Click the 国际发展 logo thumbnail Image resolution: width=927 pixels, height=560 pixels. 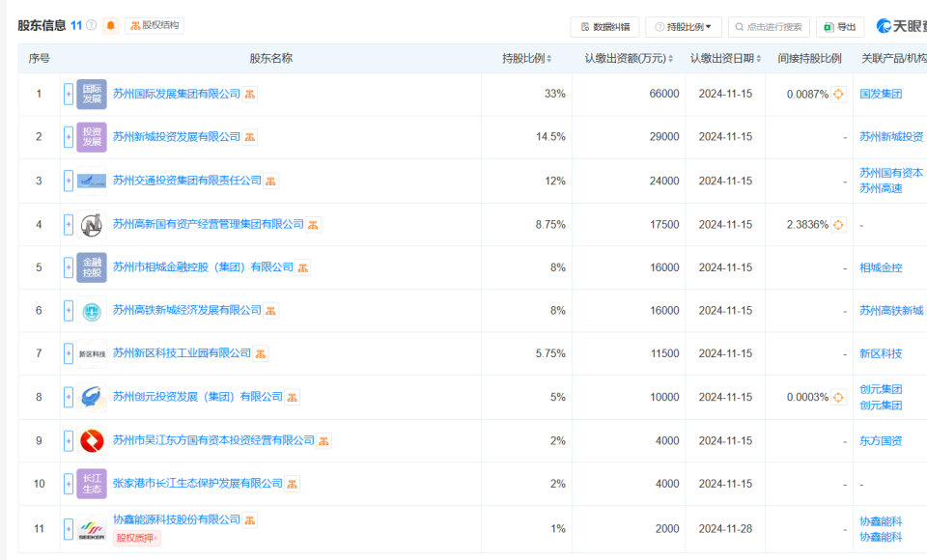click(92, 94)
